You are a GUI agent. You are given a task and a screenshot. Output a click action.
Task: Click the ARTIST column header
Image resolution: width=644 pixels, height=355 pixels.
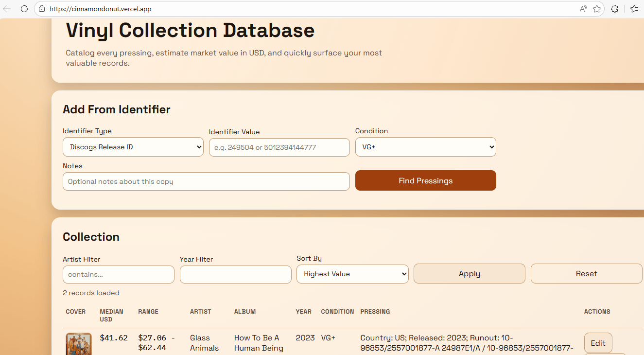pos(201,312)
